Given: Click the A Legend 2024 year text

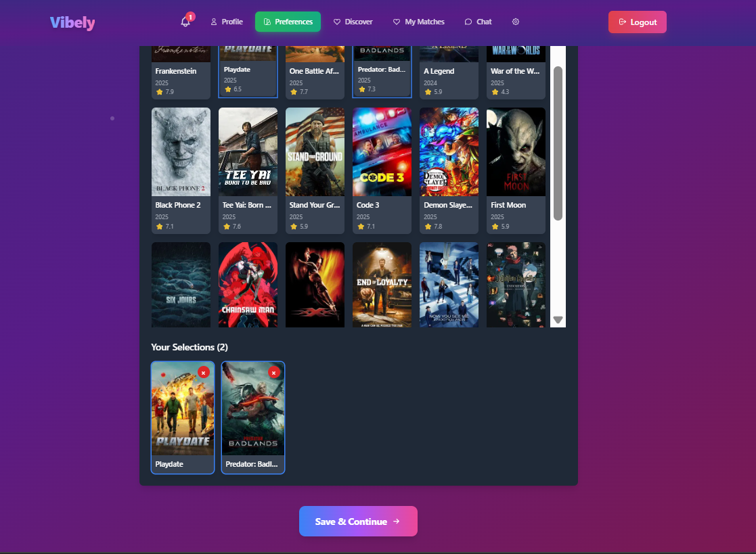Looking at the screenshot, I should (x=430, y=83).
